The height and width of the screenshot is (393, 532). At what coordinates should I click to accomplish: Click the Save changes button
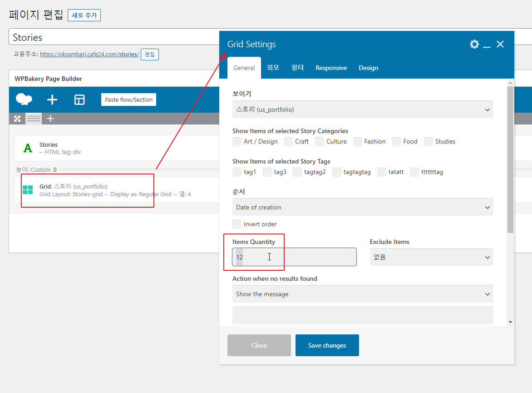(x=327, y=345)
